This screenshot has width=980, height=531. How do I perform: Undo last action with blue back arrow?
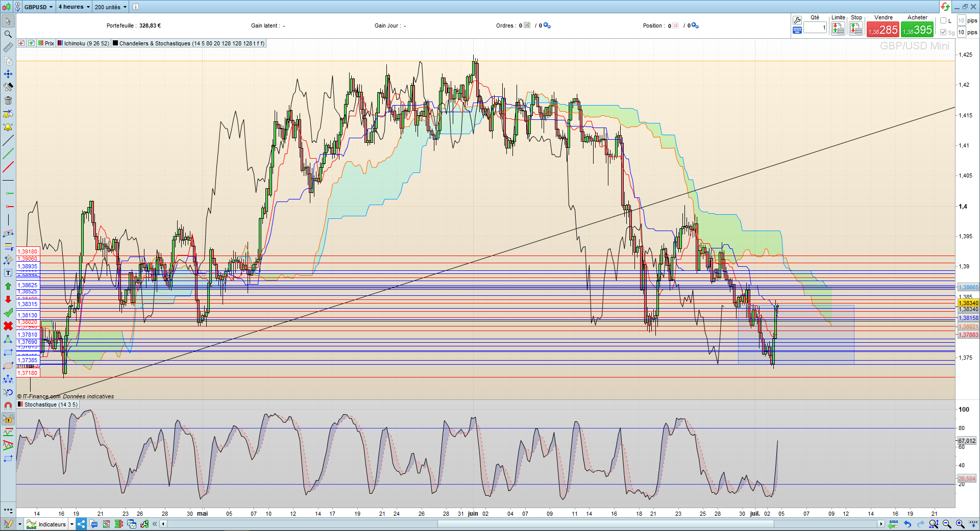pyautogui.click(x=908, y=524)
